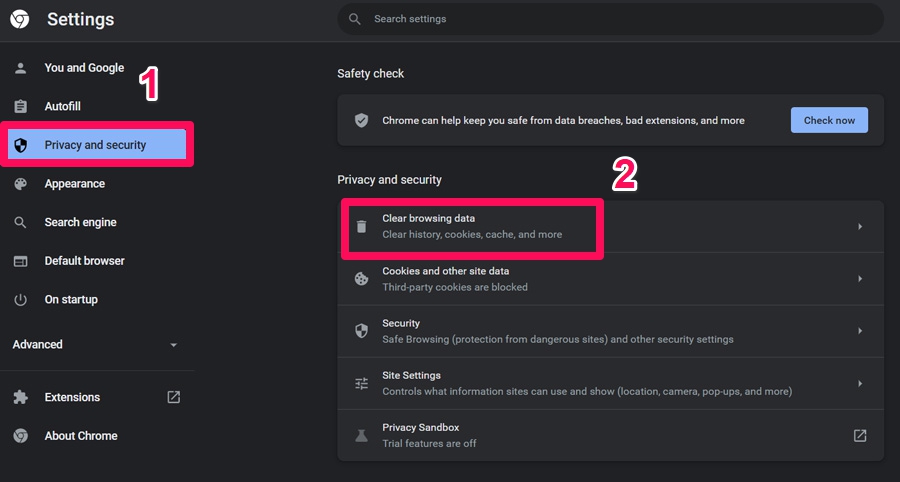The width and height of the screenshot is (900, 482).
Task: Select Privacy and security in sidebar
Action: click(95, 145)
